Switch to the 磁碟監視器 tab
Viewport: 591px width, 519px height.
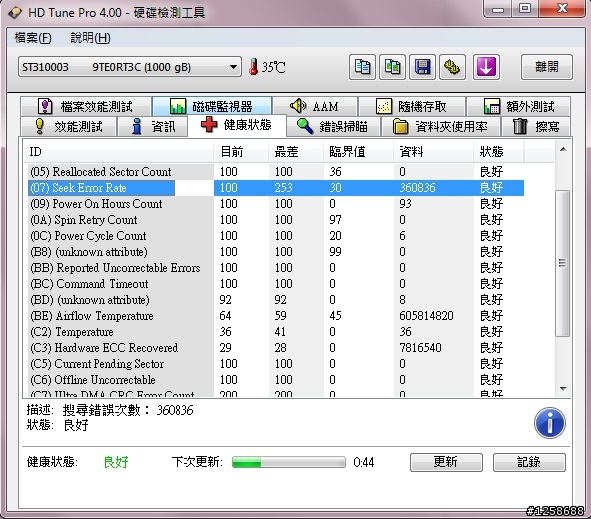pyautogui.click(x=212, y=106)
